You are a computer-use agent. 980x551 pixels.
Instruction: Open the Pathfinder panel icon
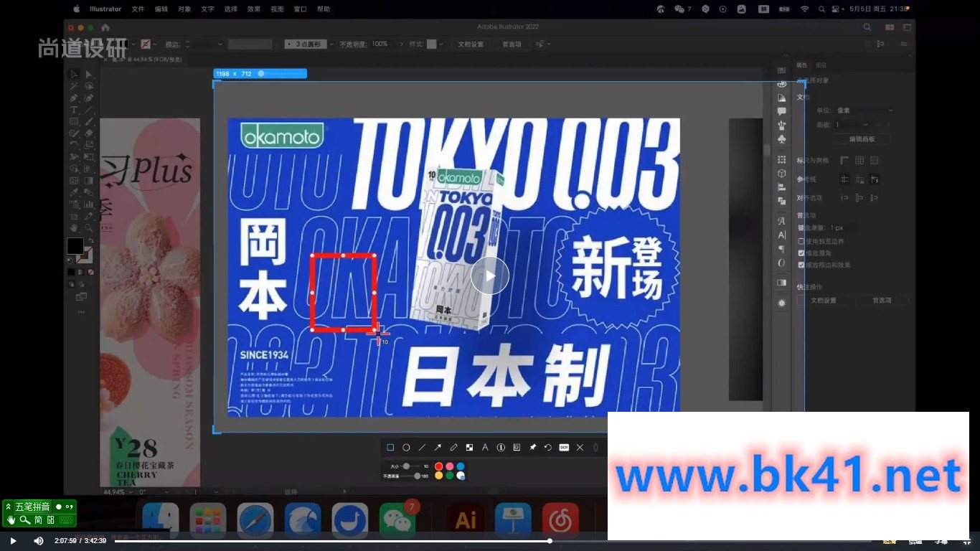coord(782,200)
